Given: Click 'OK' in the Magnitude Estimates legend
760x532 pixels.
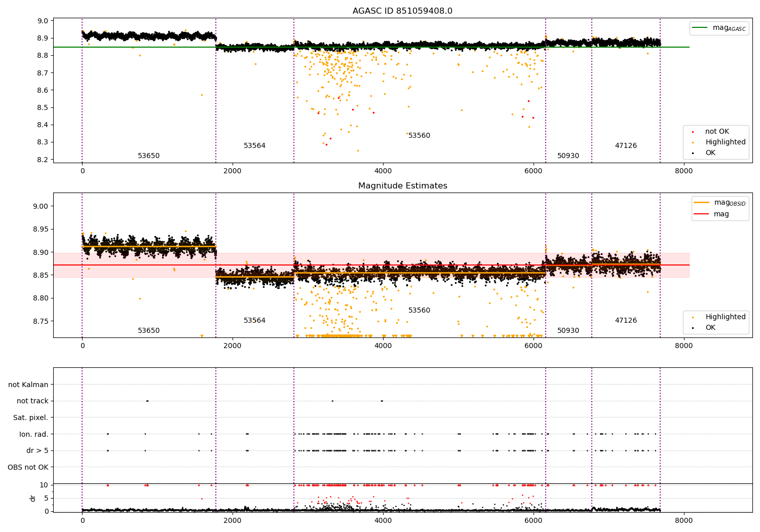Looking at the screenshot, I should click(710, 328).
